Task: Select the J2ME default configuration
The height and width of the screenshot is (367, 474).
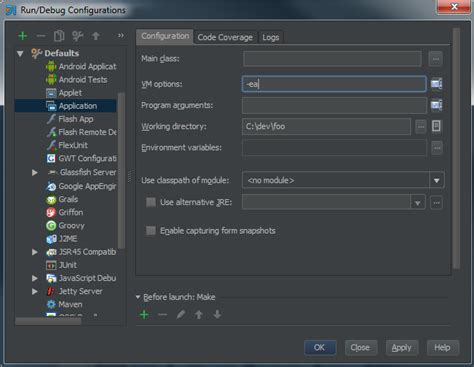Action: tap(61, 239)
